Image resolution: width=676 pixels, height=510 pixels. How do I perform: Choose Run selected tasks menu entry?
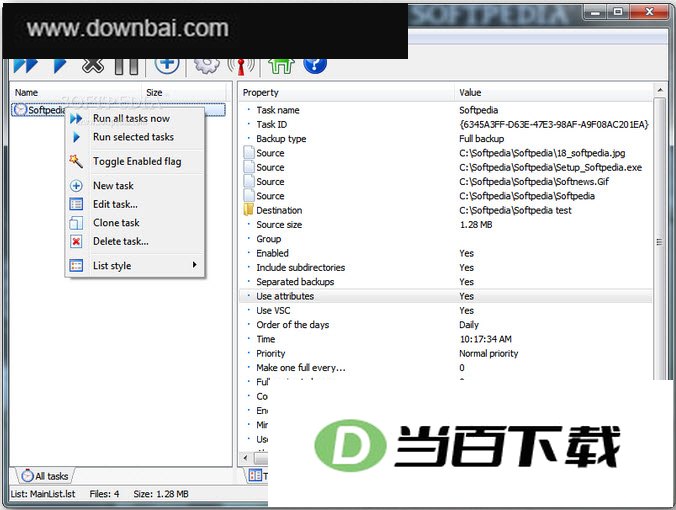click(133, 137)
